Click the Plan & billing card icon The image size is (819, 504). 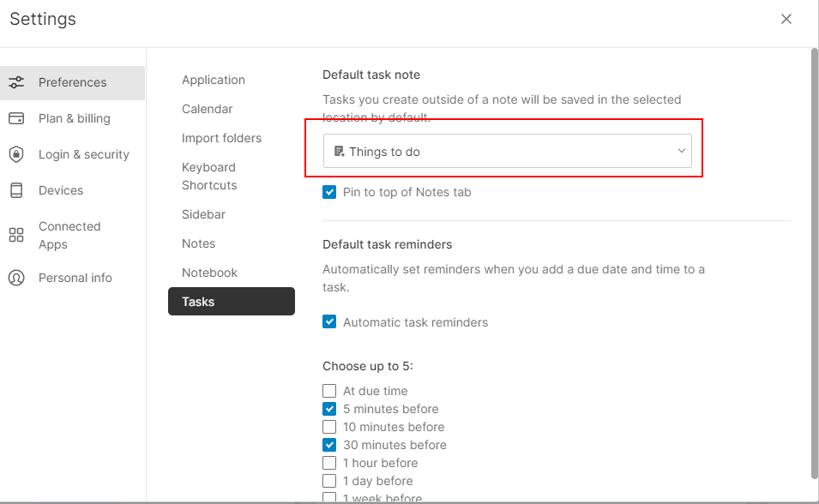tap(16, 118)
